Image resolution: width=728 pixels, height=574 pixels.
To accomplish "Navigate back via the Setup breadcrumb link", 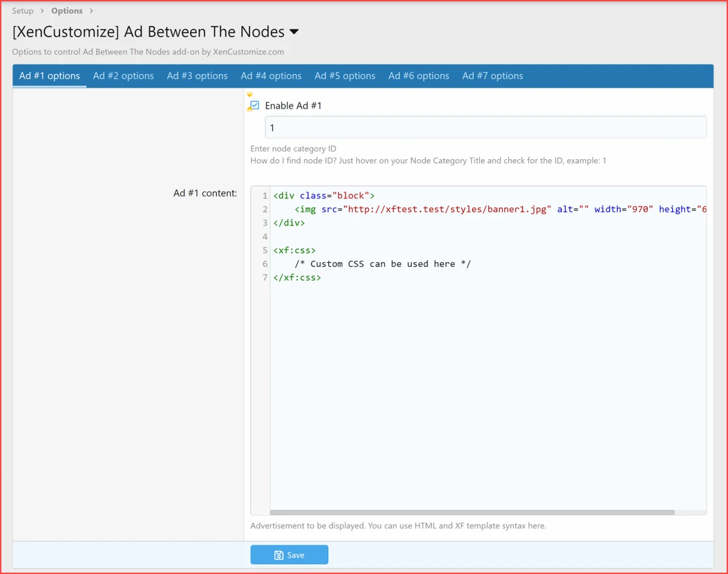I will pos(22,10).
